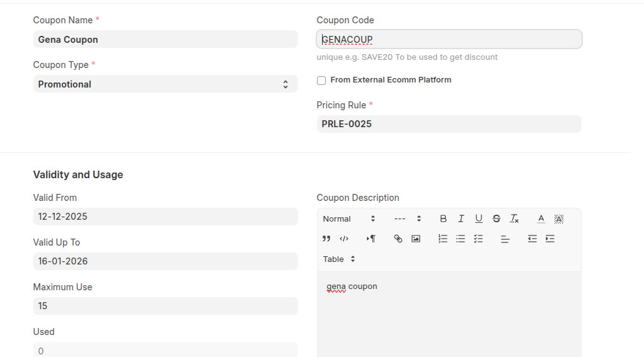The image size is (644, 357).
Task: Toggle bold formatting in Coupon Description
Action: [x=443, y=218]
